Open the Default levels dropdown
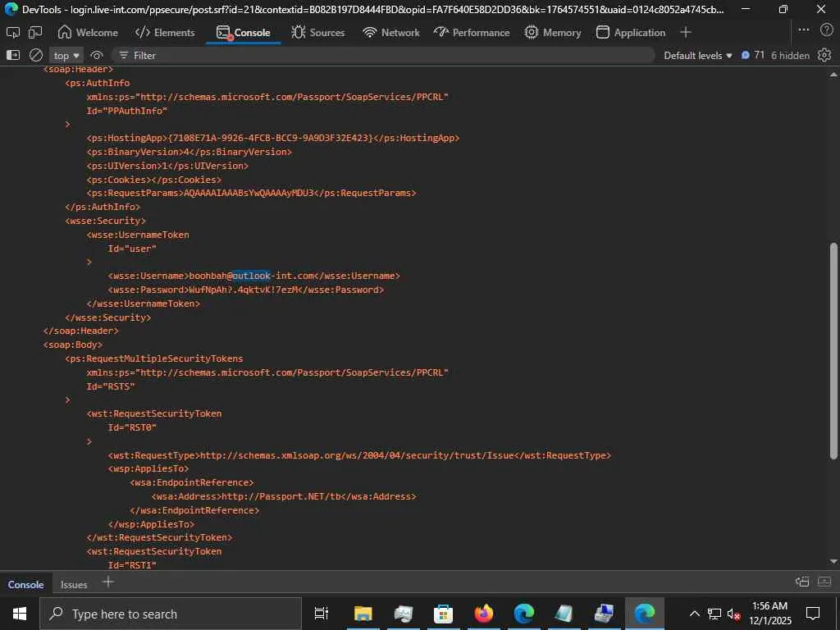The width and height of the screenshot is (840, 630). tap(697, 55)
